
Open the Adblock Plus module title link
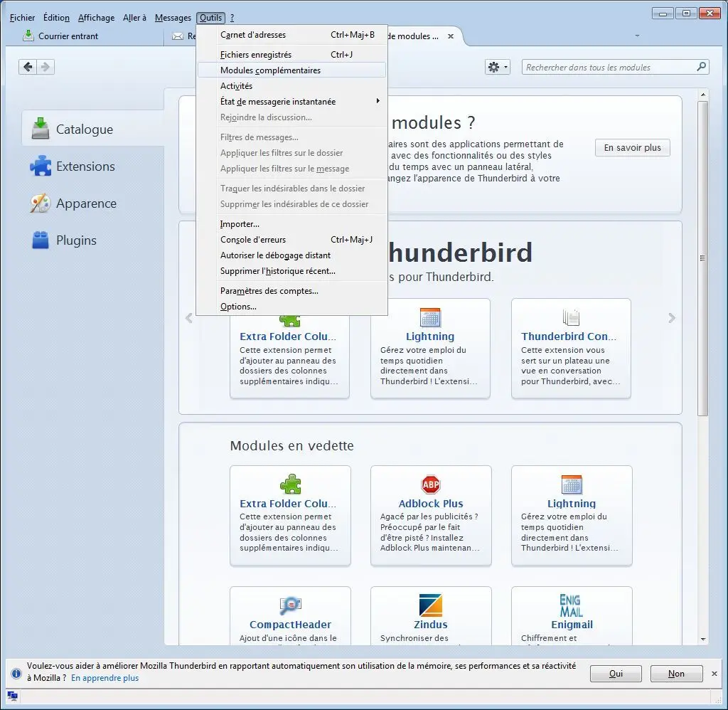431,503
